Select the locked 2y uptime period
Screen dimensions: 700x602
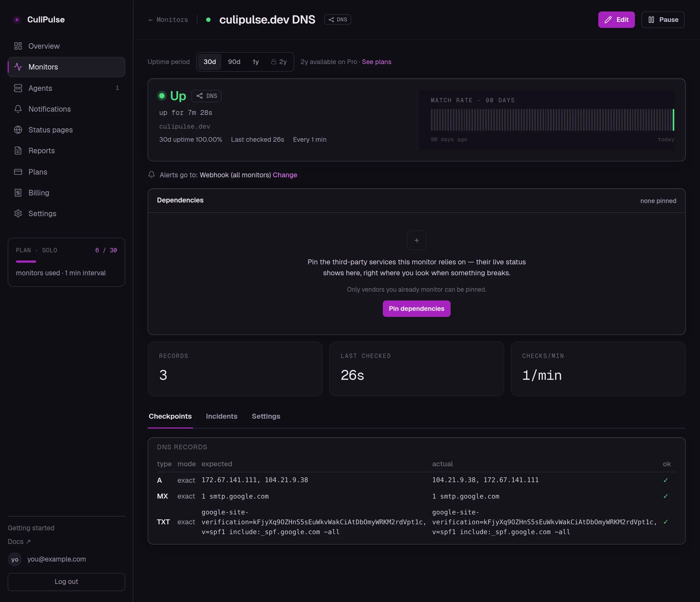pyautogui.click(x=279, y=62)
